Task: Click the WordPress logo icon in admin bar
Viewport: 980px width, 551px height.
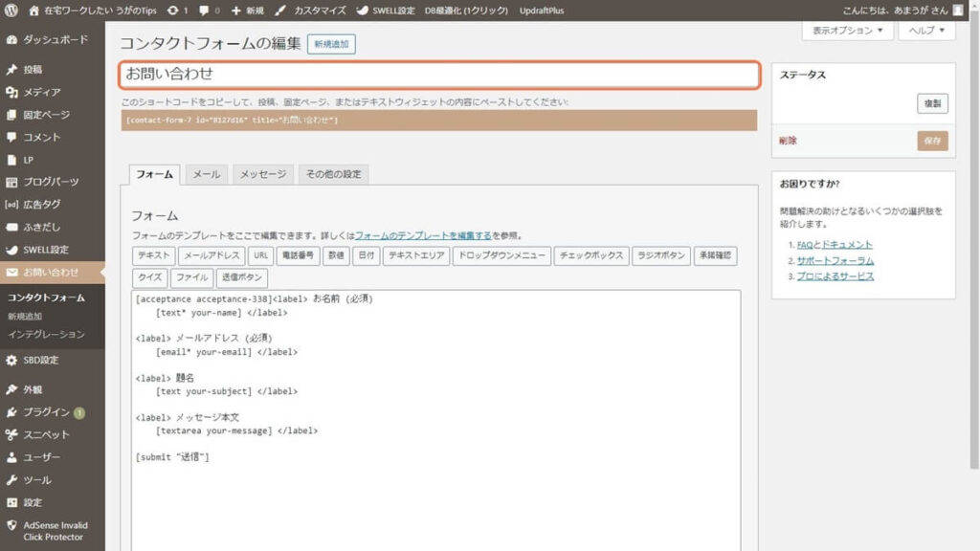Action: (11, 10)
